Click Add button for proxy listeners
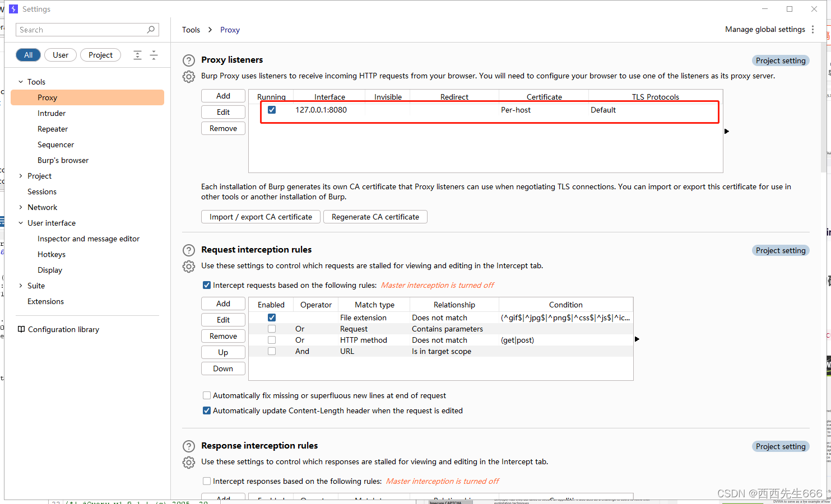Image resolution: width=831 pixels, height=504 pixels. 223,96
